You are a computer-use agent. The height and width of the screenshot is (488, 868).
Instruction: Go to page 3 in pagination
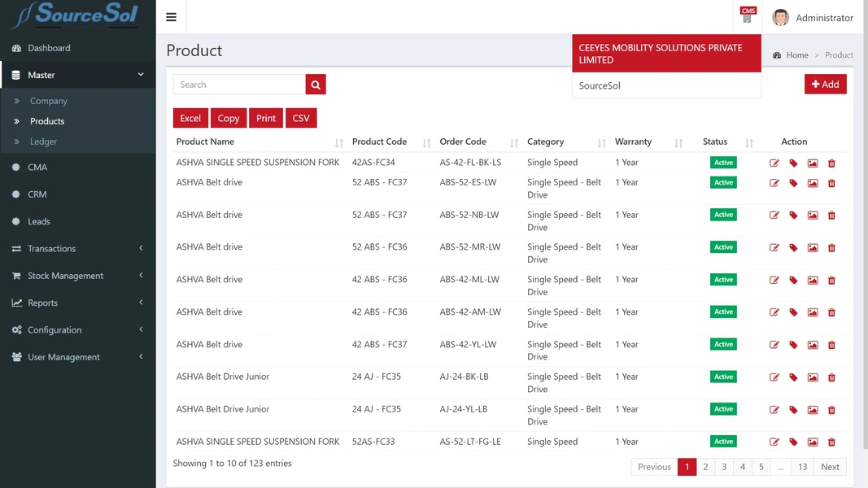[x=724, y=467]
